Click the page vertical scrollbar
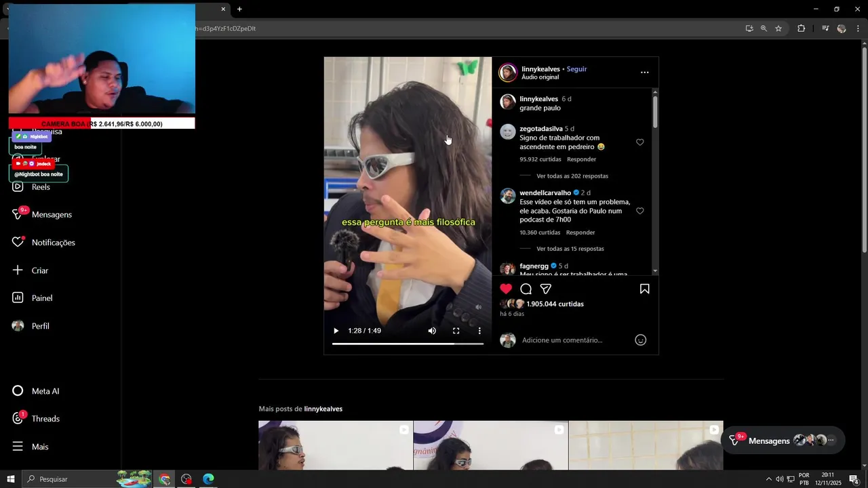 click(x=864, y=149)
